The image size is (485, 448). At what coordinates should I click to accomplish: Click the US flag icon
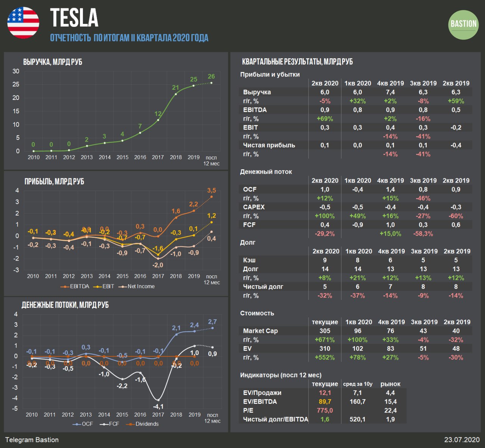coord(23,22)
